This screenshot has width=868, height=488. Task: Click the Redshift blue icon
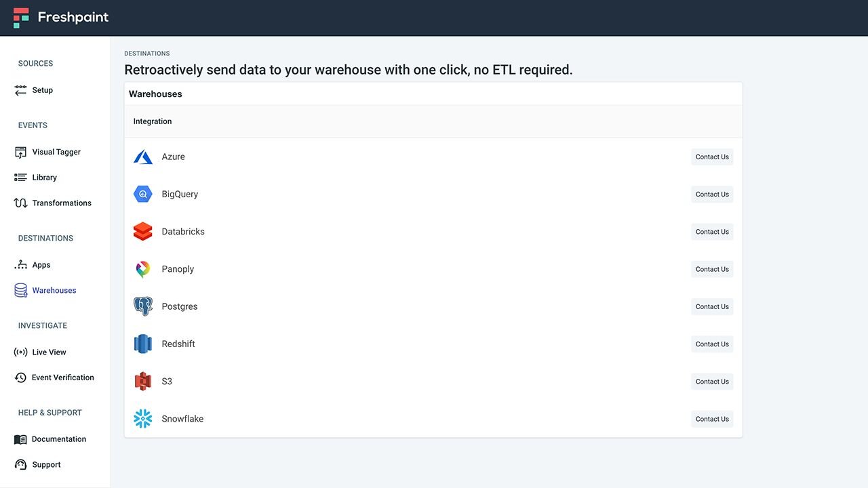(x=143, y=344)
